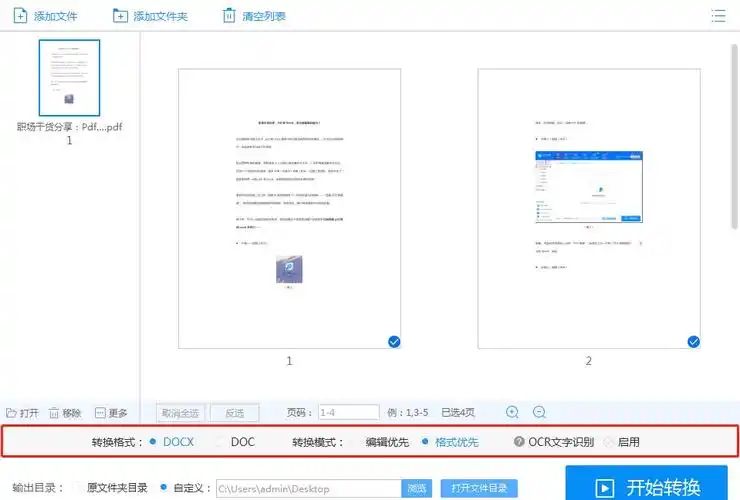Image resolution: width=740 pixels, height=500 pixels.
Task: Select the DOCX conversion format
Action: click(153, 441)
